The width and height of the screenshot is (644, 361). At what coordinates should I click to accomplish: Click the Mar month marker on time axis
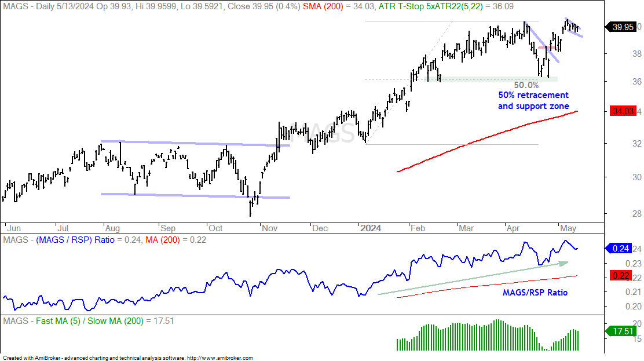click(x=466, y=228)
